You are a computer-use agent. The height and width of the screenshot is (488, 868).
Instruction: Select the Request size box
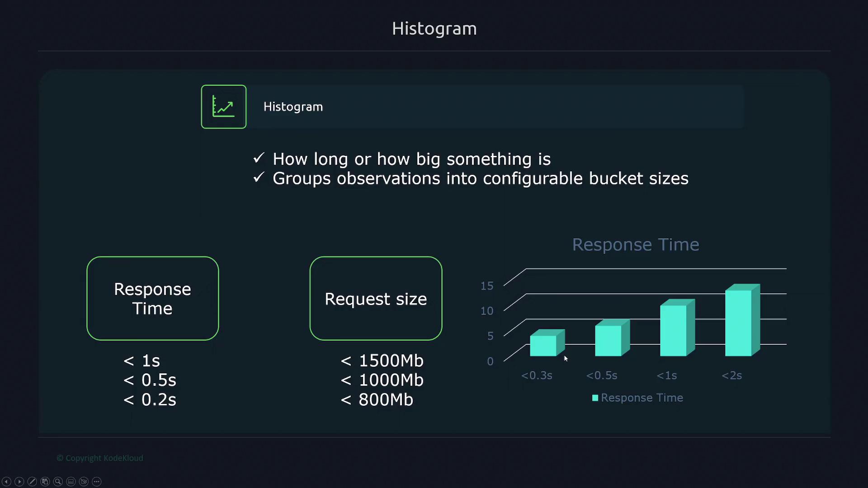click(x=376, y=298)
